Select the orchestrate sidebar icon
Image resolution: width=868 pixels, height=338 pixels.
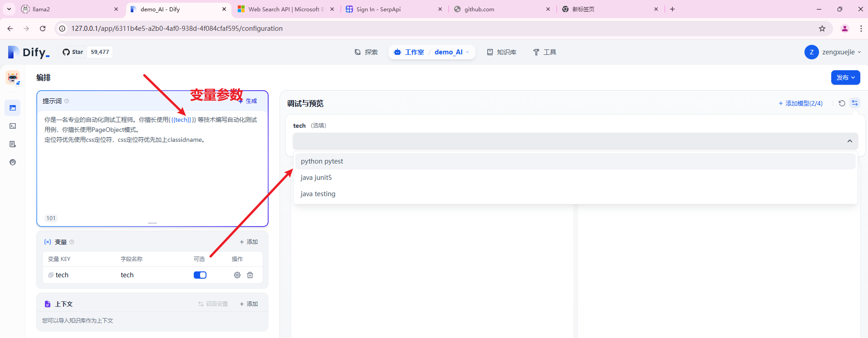coord(13,108)
